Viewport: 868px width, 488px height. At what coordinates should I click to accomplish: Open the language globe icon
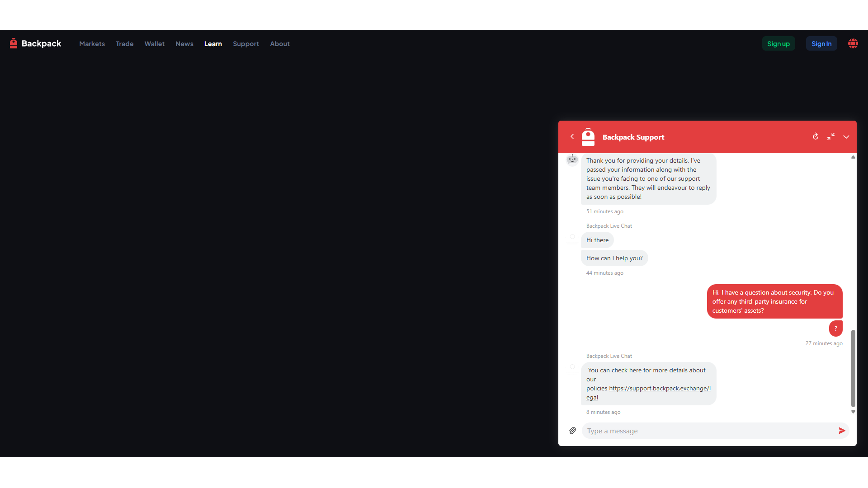(x=853, y=43)
